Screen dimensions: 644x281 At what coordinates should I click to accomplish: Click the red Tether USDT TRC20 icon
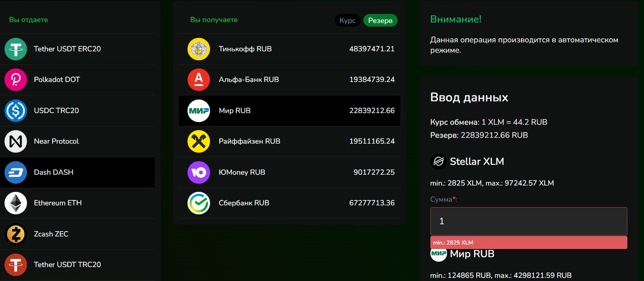[x=16, y=264]
